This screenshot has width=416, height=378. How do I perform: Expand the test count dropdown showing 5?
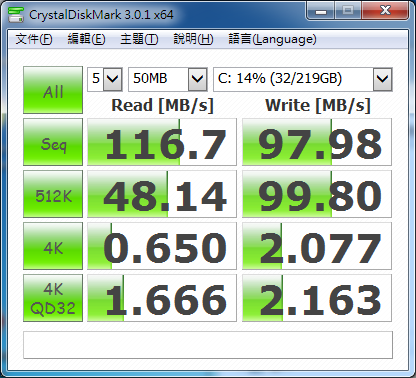click(112, 79)
